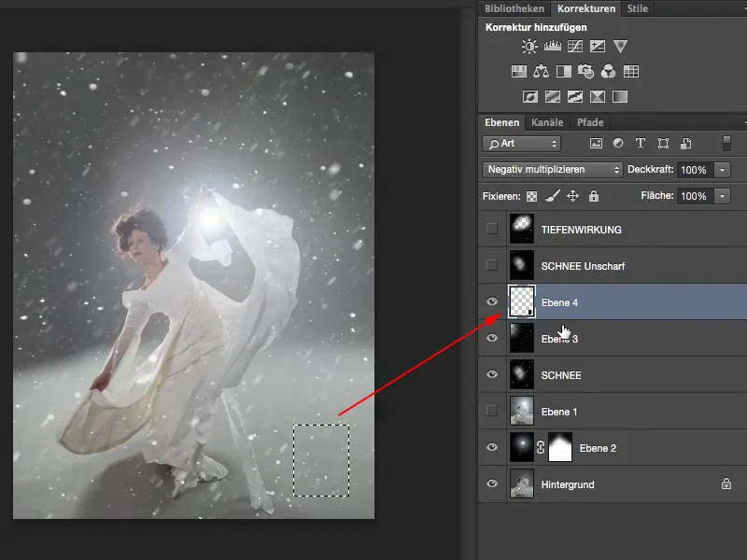Lock image pixels with brush icon

point(552,196)
